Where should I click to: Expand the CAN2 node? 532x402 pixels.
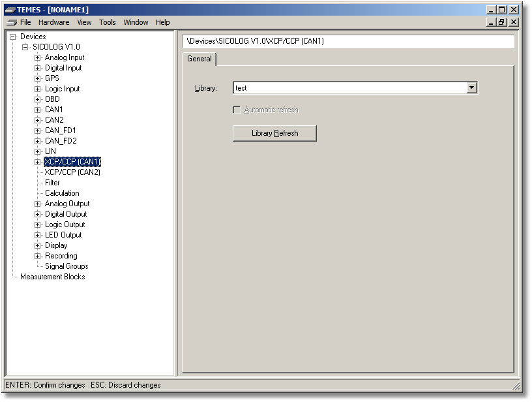coord(38,120)
